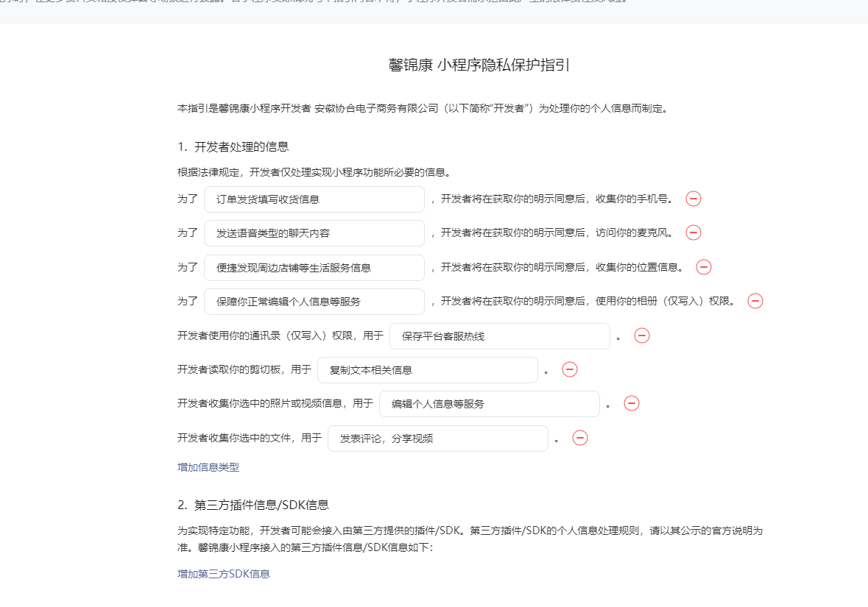Viewport: 868px width, 607px height.
Task: Click the 1. 开发者处理的信息 heading
Action: [x=233, y=146]
